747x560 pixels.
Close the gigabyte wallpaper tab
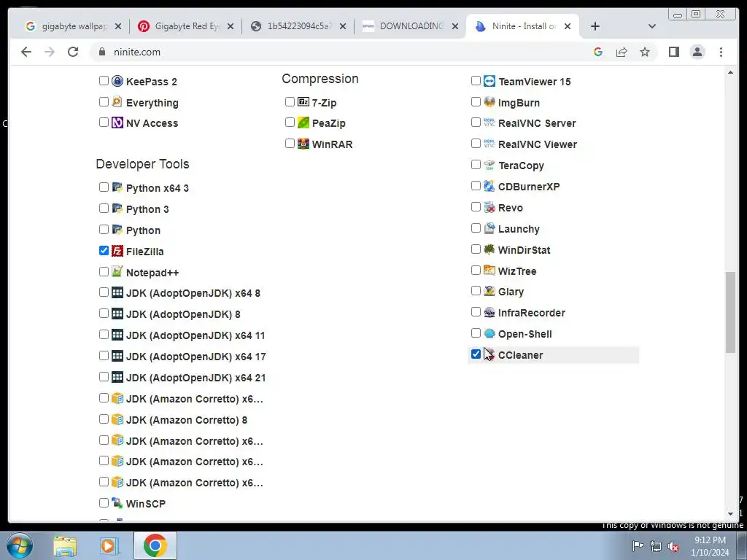118,26
